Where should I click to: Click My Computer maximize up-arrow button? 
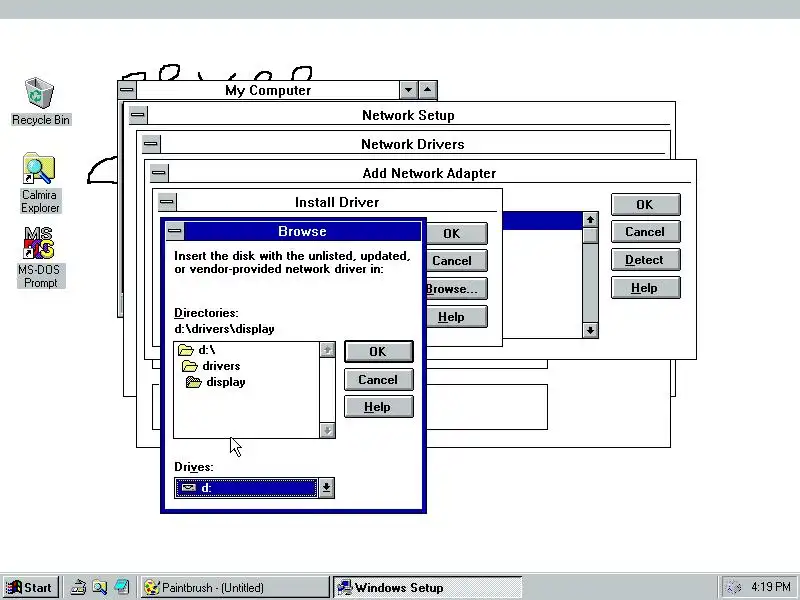428,90
